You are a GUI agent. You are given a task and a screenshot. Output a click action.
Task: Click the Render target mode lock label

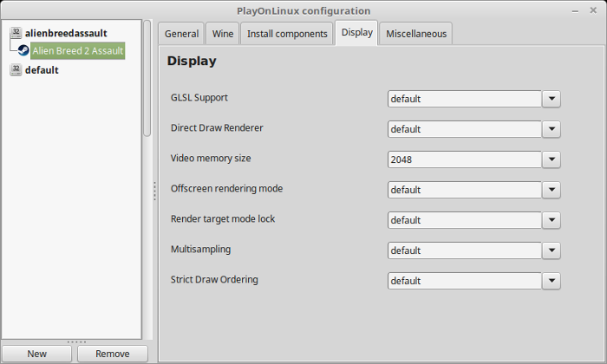click(223, 219)
